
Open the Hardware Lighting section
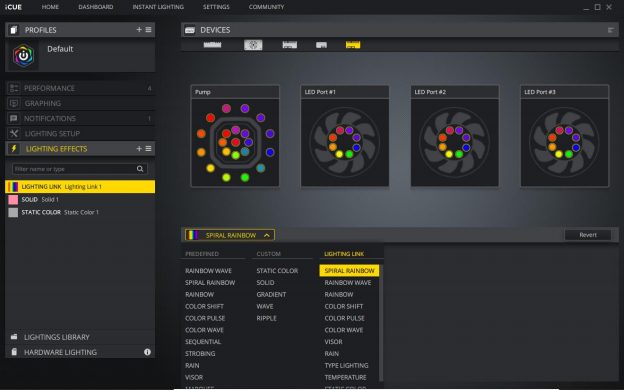pos(80,352)
